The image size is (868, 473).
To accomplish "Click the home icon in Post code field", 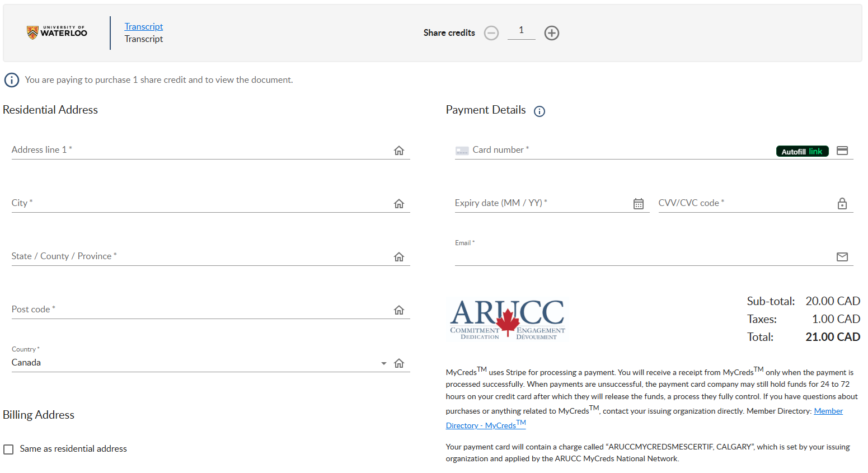I will pyautogui.click(x=398, y=310).
